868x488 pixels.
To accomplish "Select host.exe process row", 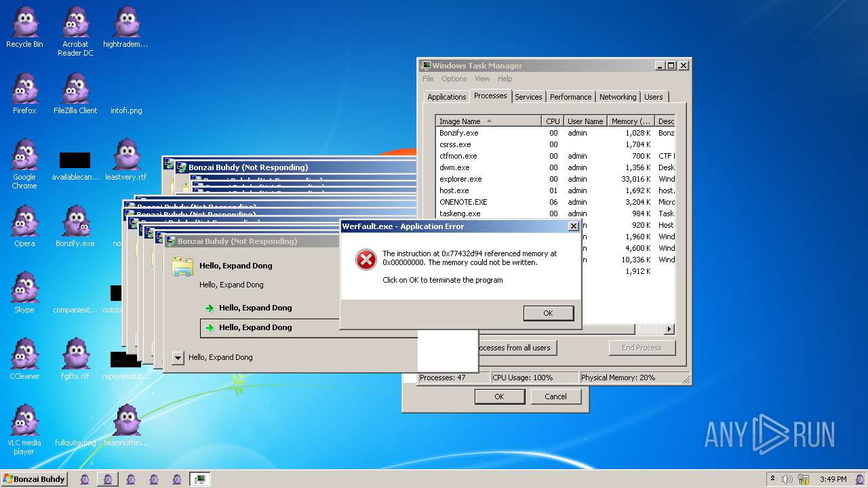I will pos(555,190).
